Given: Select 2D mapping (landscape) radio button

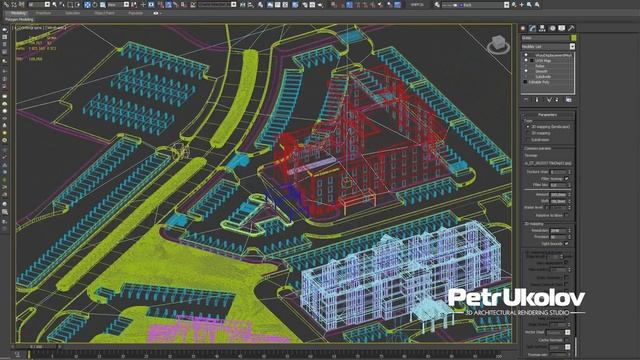Looking at the screenshot, I should pyautogui.click(x=528, y=127).
